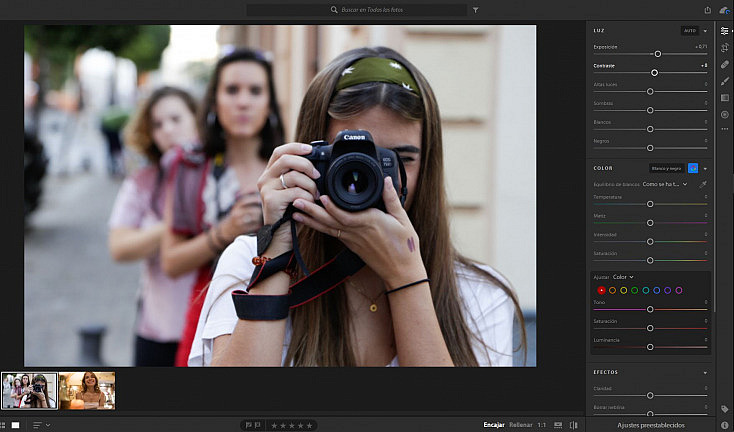Set zoom to Encajar

tap(494, 425)
